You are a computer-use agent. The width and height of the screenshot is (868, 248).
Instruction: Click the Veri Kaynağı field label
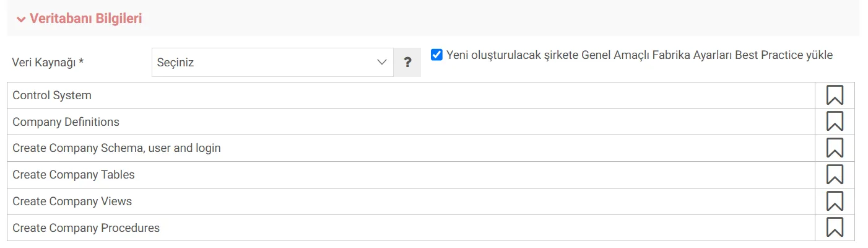click(x=48, y=63)
